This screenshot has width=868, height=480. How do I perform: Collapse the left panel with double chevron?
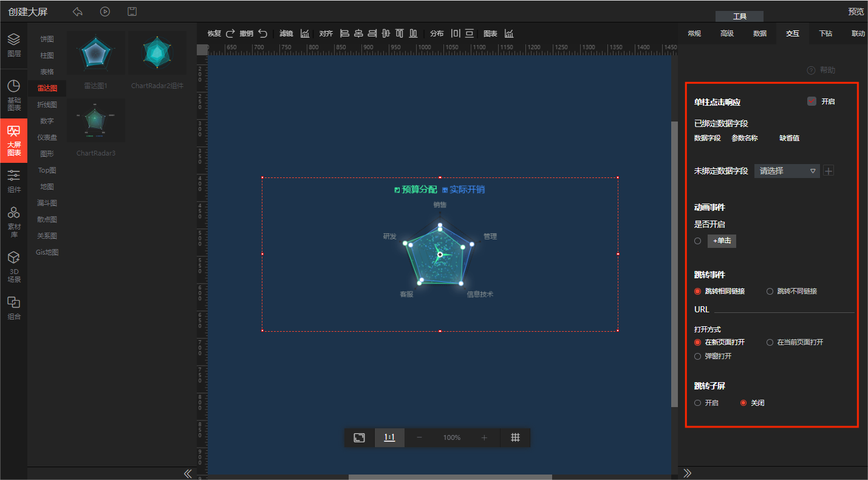pos(188,473)
